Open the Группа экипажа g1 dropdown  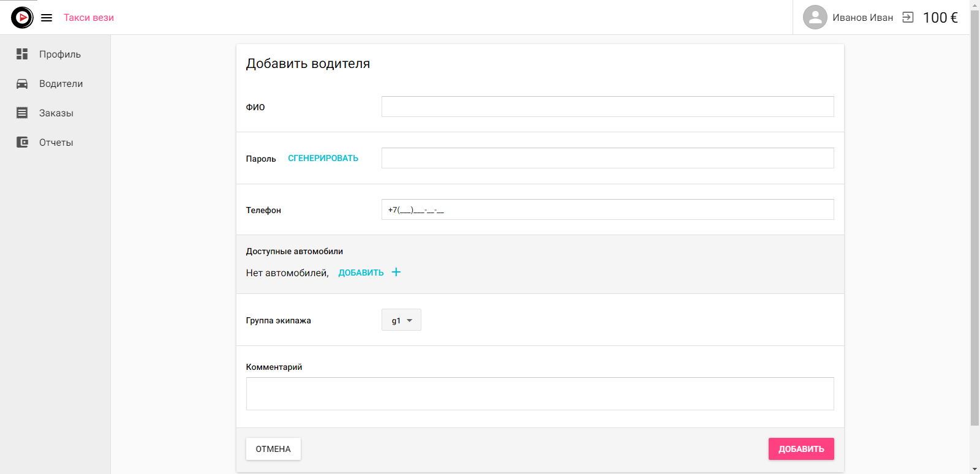[x=401, y=320]
